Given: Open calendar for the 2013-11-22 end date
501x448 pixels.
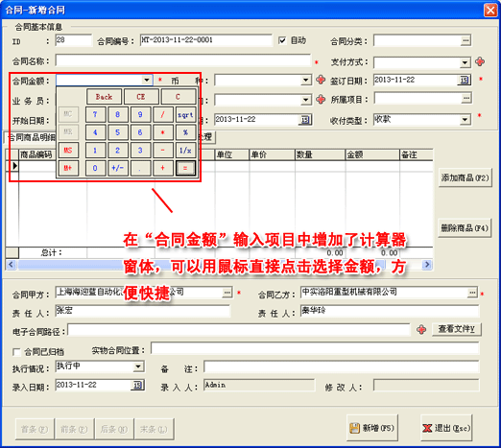Looking at the screenshot, I should pyautogui.click(x=305, y=120).
